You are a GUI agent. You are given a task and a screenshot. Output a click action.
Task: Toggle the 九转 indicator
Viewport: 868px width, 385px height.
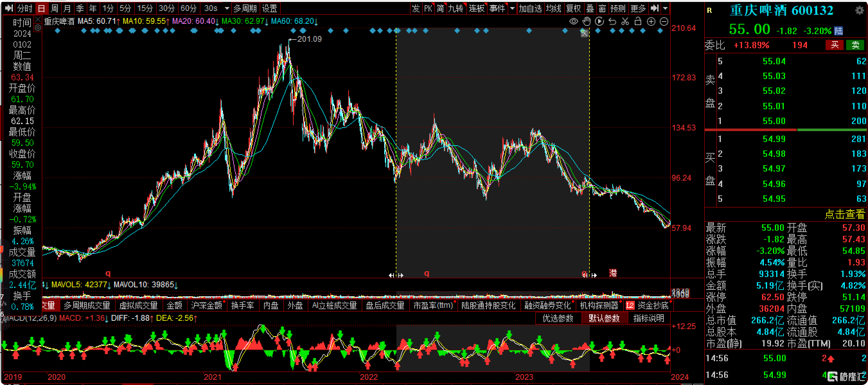[456, 8]
